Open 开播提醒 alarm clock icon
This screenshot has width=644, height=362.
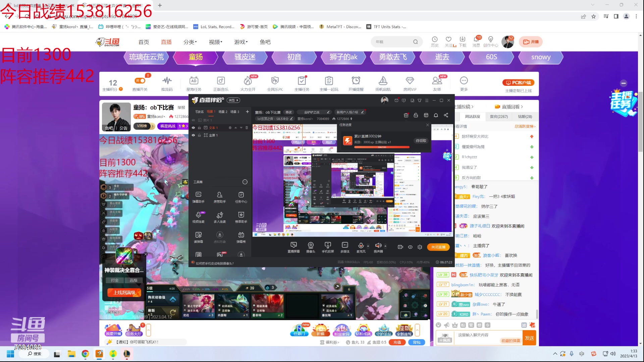pos(356,83)
